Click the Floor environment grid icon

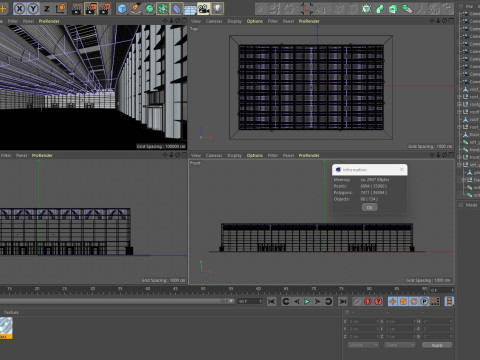point(190,9)
